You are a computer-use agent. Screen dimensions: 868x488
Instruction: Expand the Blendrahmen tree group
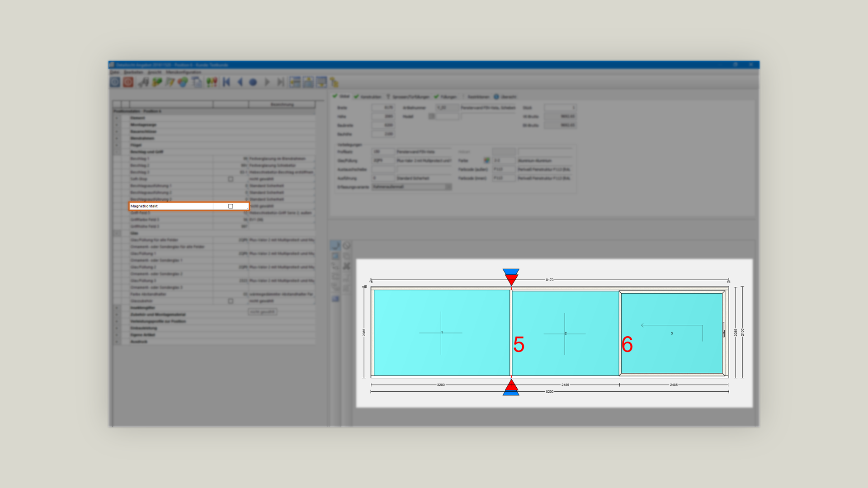117,138
